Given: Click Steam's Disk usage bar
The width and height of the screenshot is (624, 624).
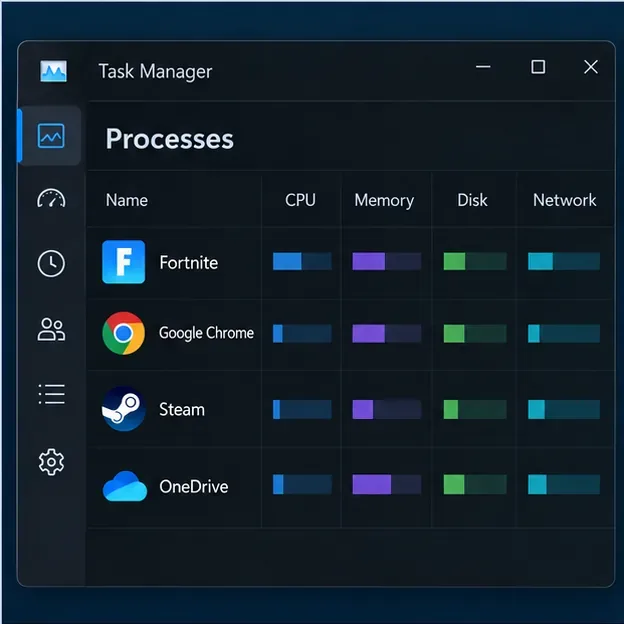Looking at the screenshot, I should pos(475,410).
